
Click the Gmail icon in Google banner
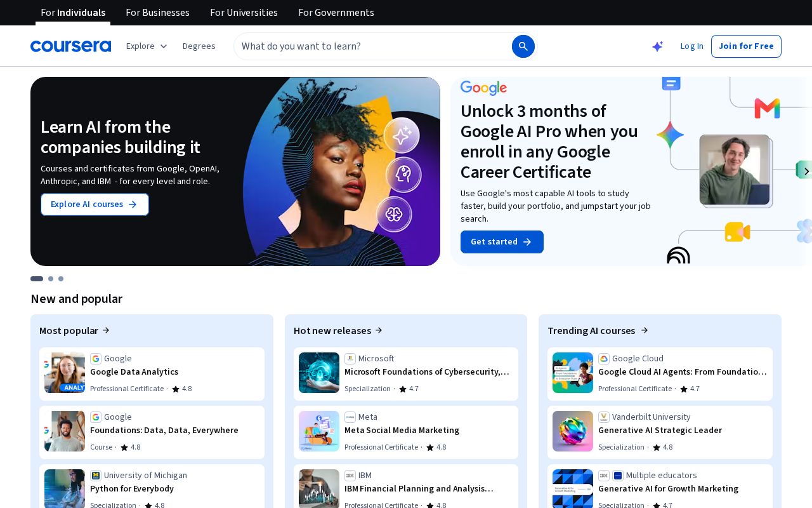767,109
